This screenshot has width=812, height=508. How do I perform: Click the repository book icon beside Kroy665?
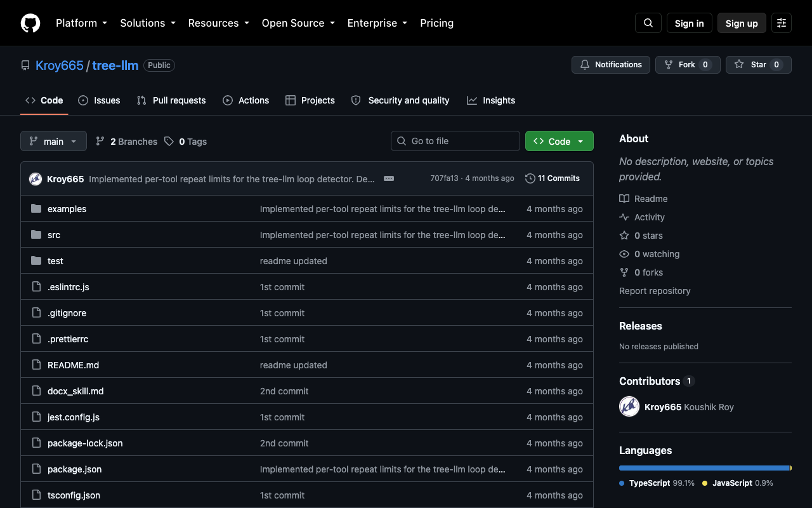(25, 65)
